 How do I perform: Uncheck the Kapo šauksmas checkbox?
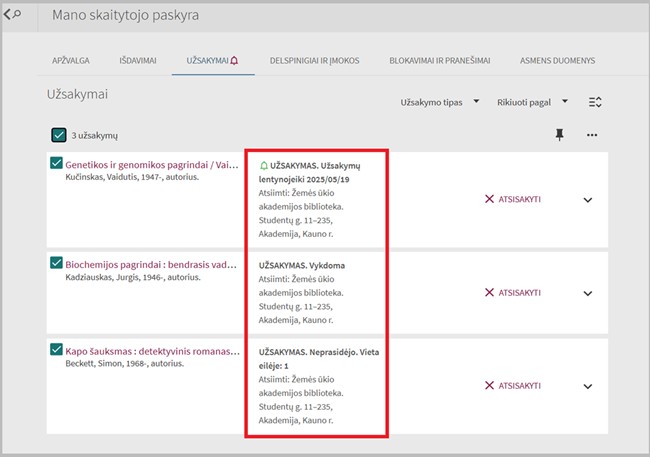pos(55,350)
